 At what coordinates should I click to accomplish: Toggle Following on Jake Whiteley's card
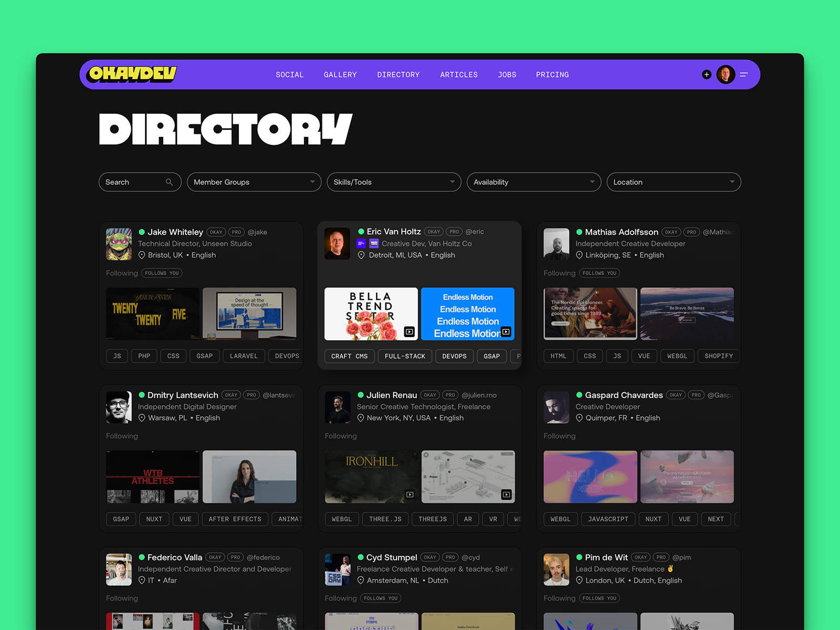pos(122,273)
